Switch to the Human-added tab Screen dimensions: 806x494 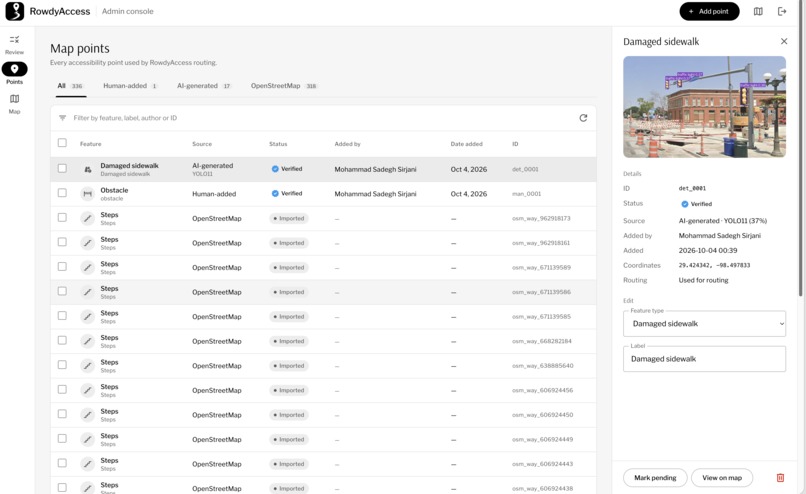point(130,86)
